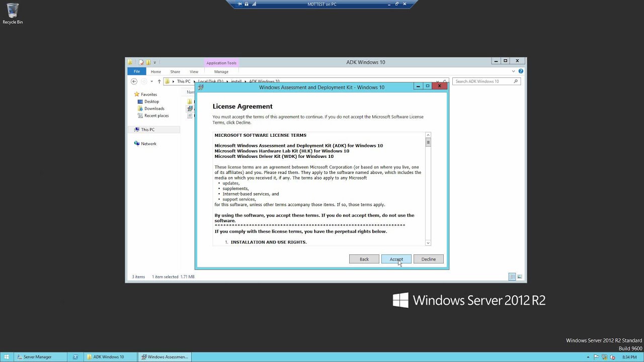Click the license text scrollbar up arrow
Screen dimensions: 644x362
point(428,135)
